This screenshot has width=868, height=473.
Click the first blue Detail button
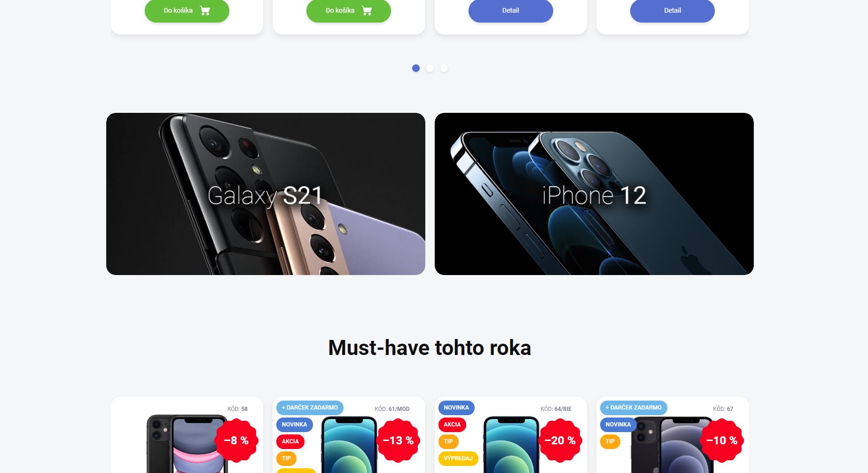tap(511, 10)
